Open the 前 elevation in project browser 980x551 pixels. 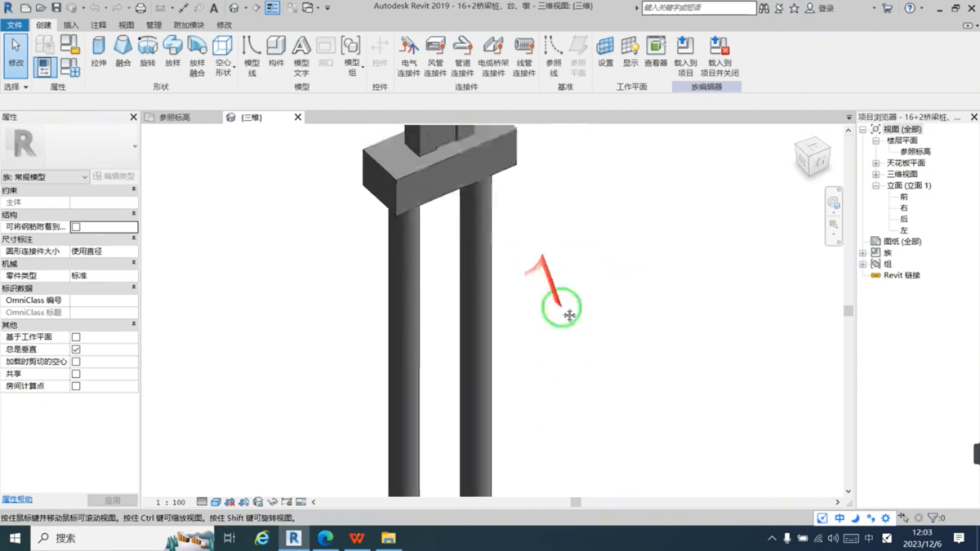(x=904, y=197)
